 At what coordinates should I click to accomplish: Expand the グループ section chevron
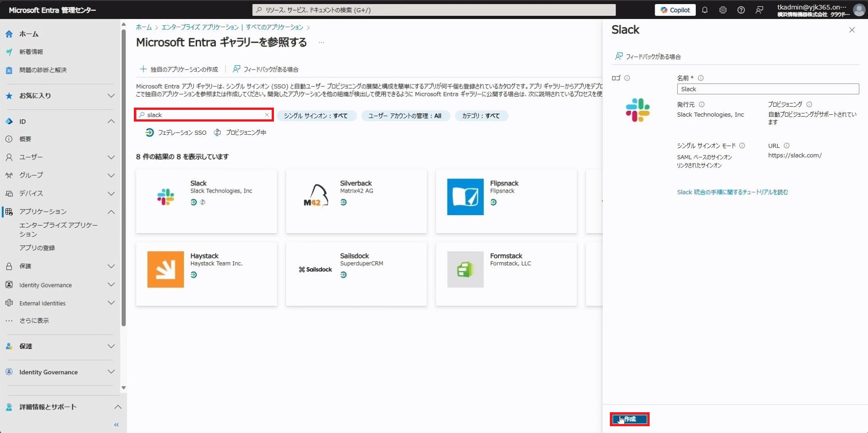coord(111,175)
